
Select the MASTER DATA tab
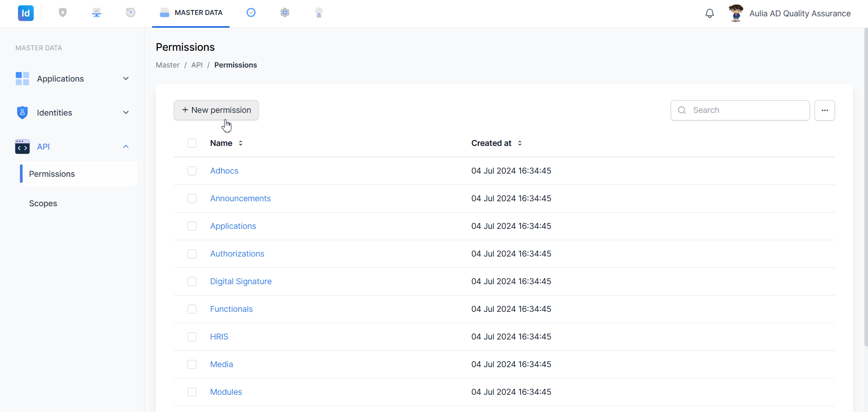click(x=191, y=13)
